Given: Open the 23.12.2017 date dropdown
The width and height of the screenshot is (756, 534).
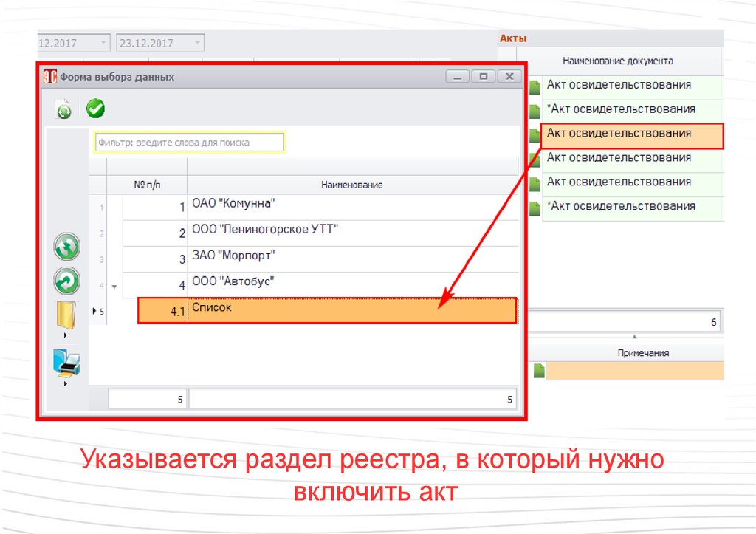Looking at the screenshot, I should [197, 43].
